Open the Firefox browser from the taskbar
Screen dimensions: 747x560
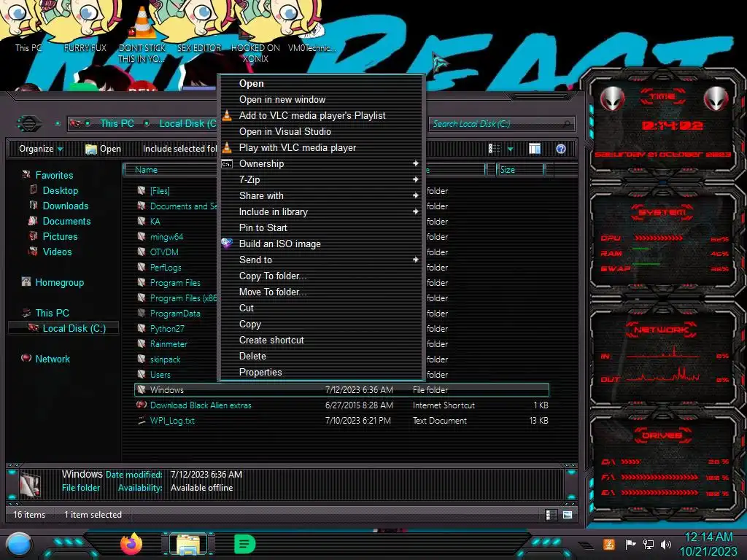131,544
